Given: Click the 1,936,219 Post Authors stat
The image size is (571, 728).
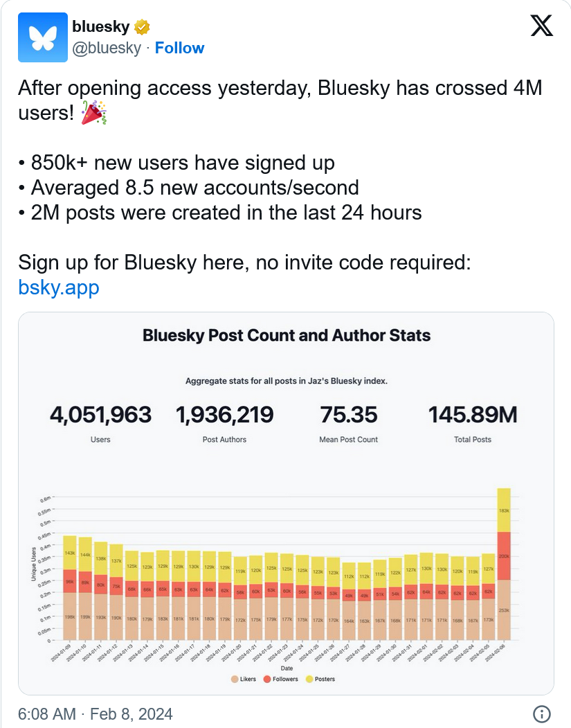Looking at the screenshot, I should (x=225, y=415).
